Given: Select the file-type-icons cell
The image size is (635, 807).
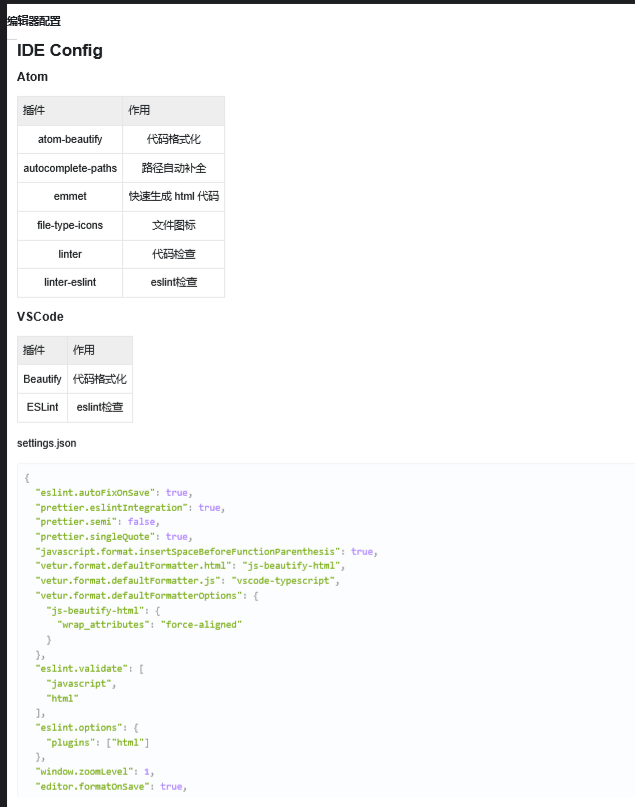Looking at the screenshot, I should point(70,225).
